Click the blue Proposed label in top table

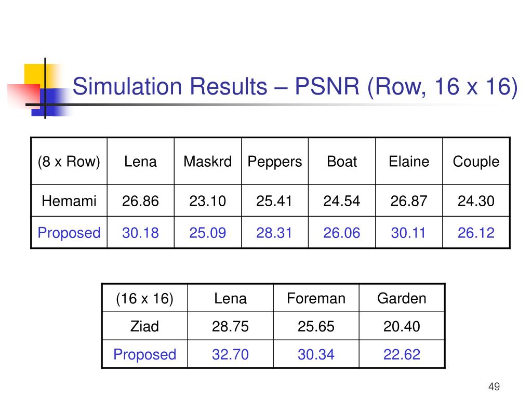69,233
